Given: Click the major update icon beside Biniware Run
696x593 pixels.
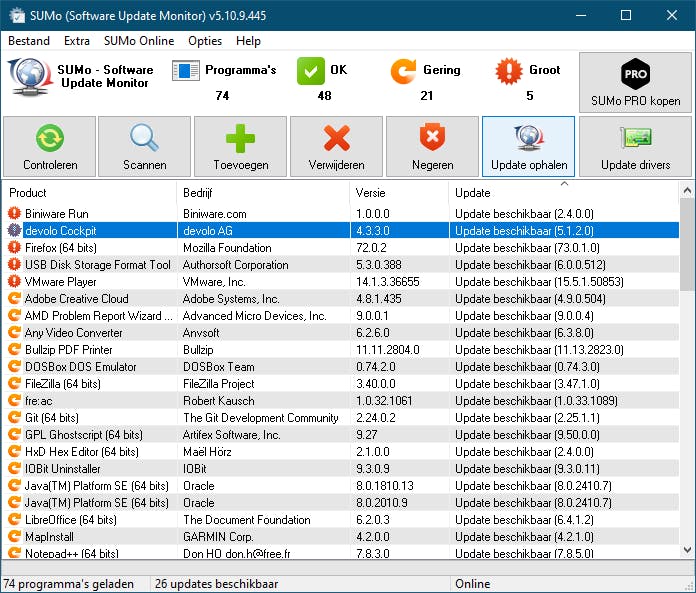Looking at the screenshot, I should click(14, 213).
